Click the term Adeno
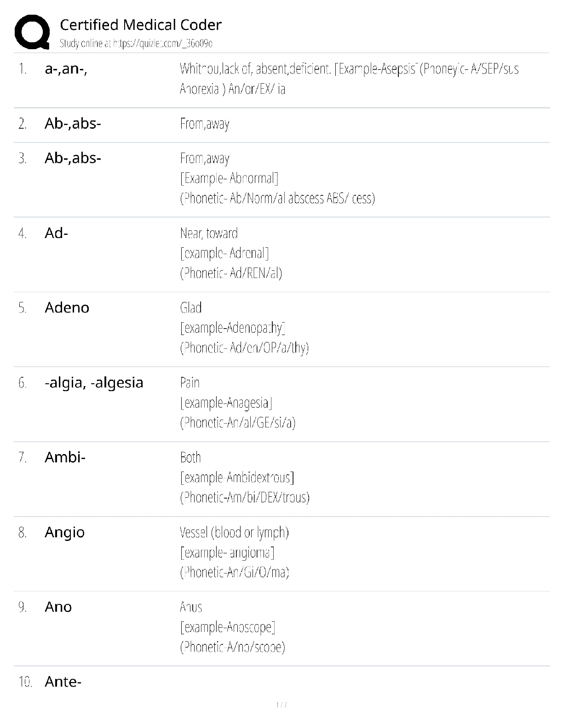 [67, 307]
